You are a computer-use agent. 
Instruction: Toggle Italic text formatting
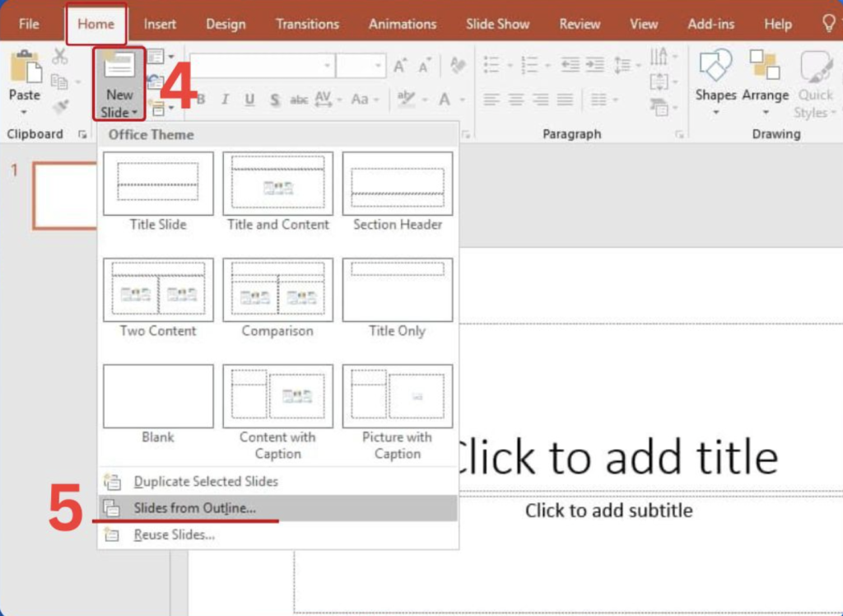point(224,100)
